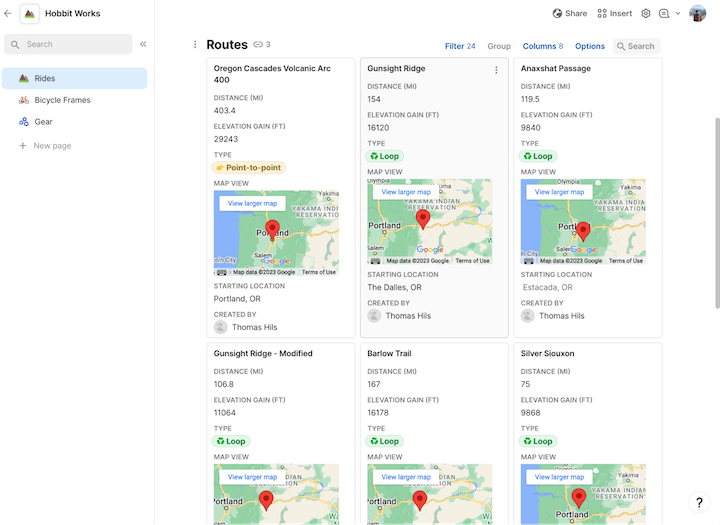
Task: Click the Barlow Trail card title
Action: 389,353
